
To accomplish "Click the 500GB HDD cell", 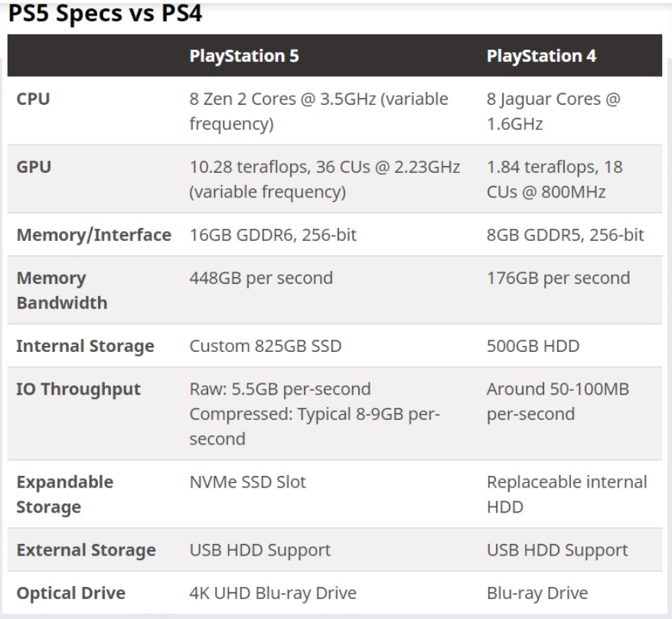I will pyautogui.click(x=533, y=346).
